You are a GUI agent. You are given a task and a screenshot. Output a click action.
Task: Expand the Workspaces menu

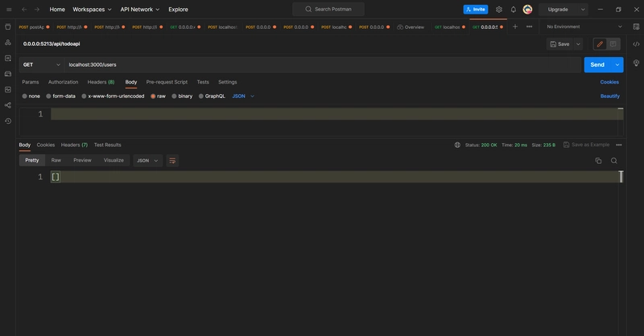point(92,10)
